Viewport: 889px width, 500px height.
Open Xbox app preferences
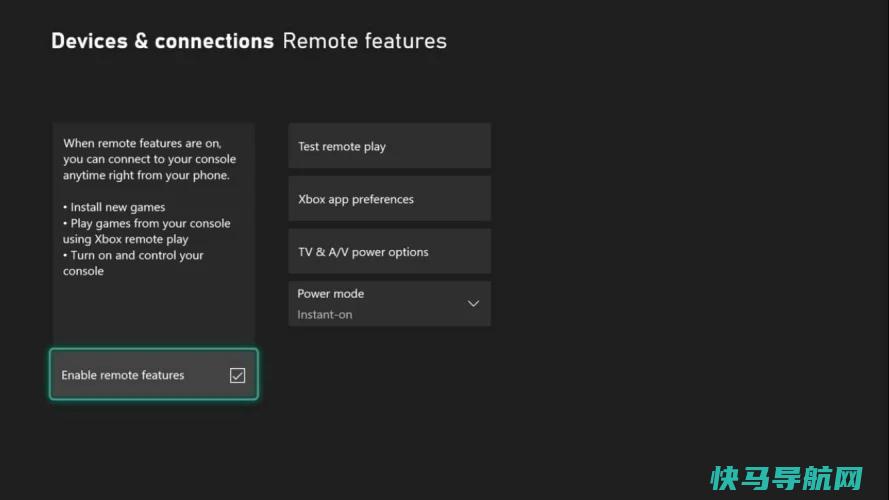(x=390, y=199)
